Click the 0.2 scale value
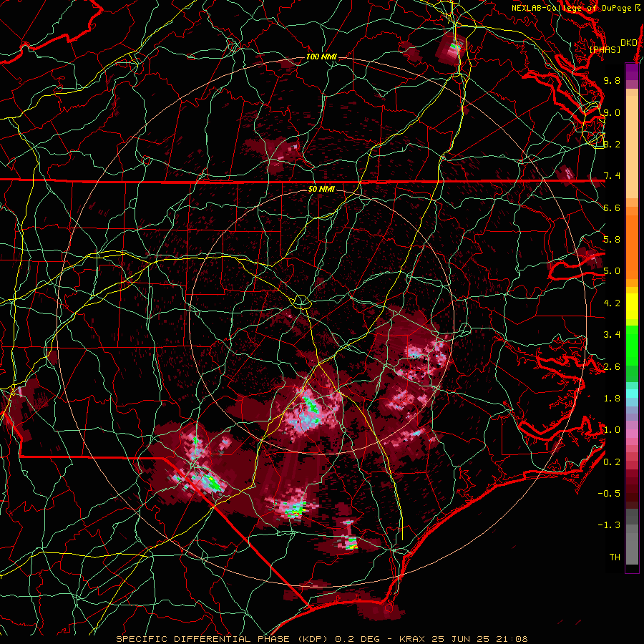 pyautogui.click(x=612, y=462)
